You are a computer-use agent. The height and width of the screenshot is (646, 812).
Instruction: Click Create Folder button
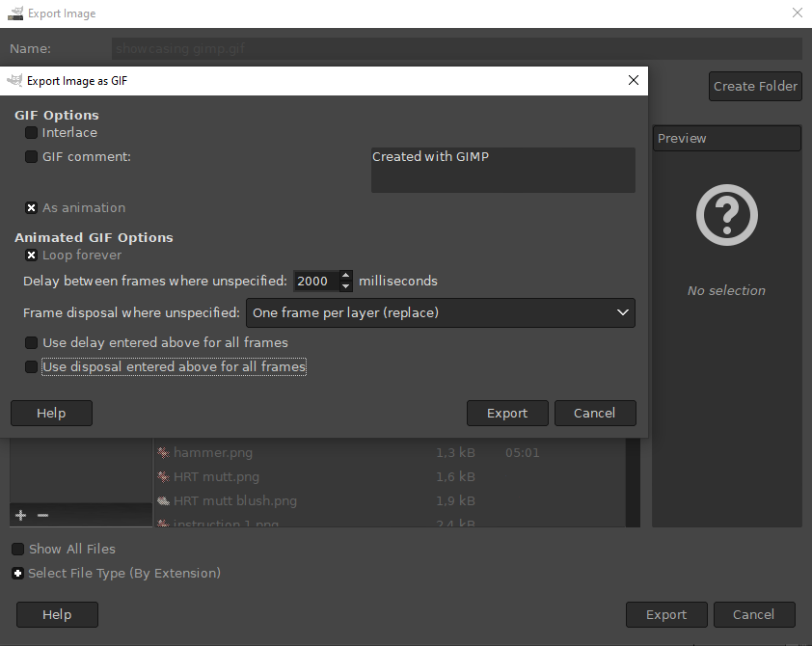coord(755,86)
